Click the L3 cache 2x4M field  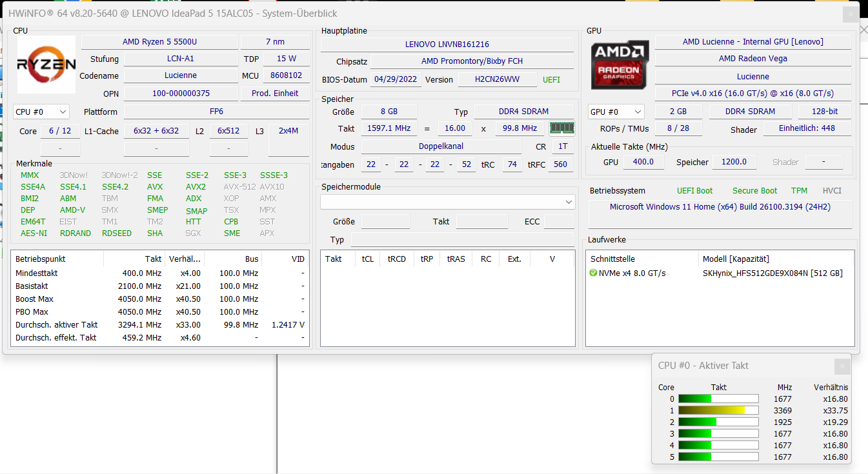coord(288,131)
